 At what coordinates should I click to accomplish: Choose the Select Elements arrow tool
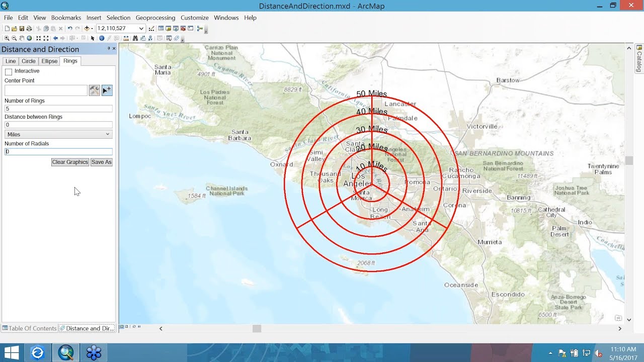[93, 38]
